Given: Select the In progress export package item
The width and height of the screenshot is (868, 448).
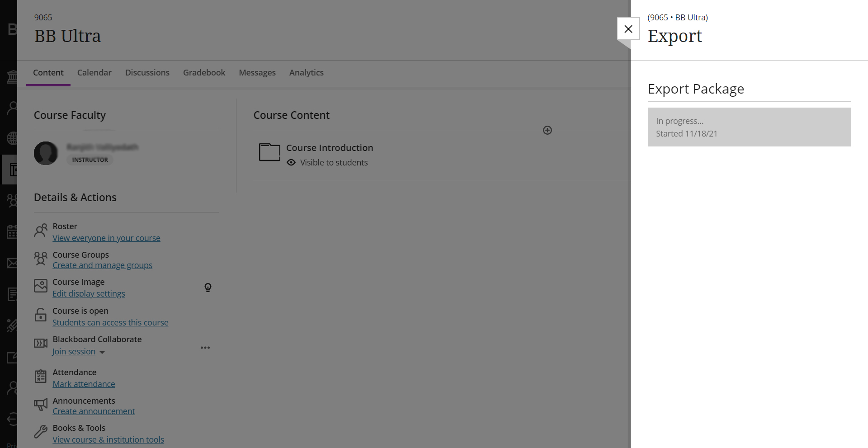Looking at the screenshot, I should tap(749, 127).
